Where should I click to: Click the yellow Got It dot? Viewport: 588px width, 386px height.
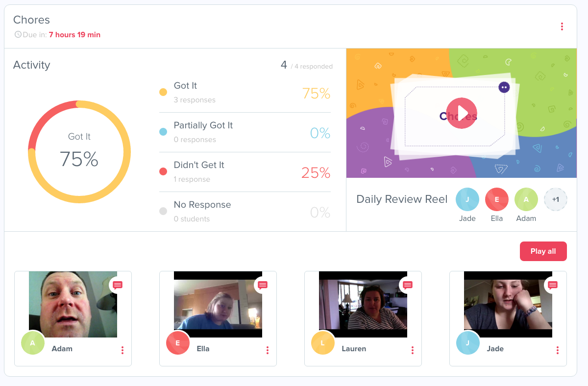click(x=163, y=92)
